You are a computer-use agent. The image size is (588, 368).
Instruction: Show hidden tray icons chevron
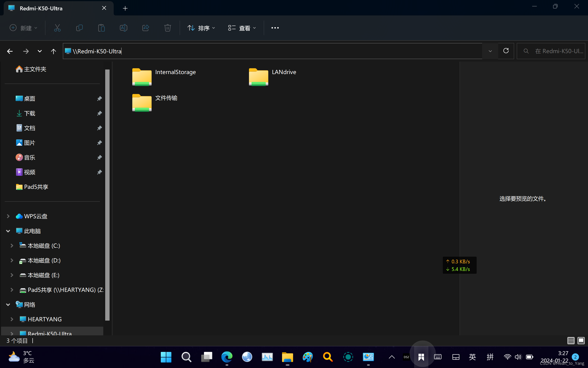click(392, 357)
